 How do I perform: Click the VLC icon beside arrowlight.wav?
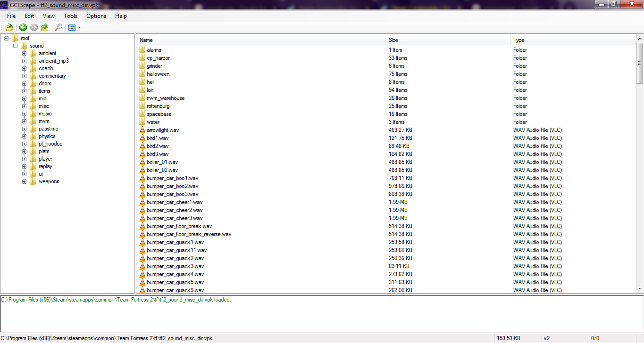click(142, 130)
